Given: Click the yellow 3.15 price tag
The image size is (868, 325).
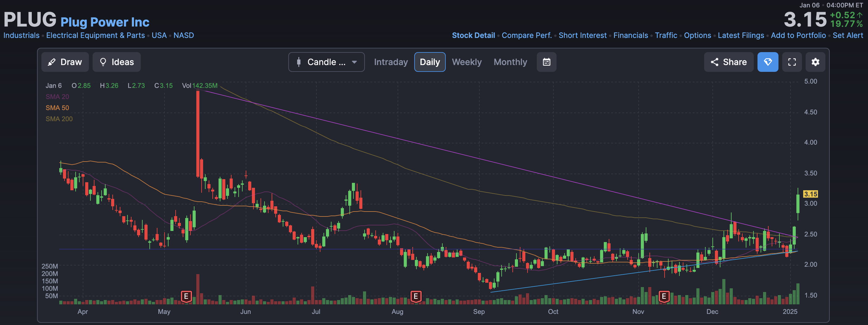Looking at the screenshot, I should pyautogui.click(x=810, y=194).
